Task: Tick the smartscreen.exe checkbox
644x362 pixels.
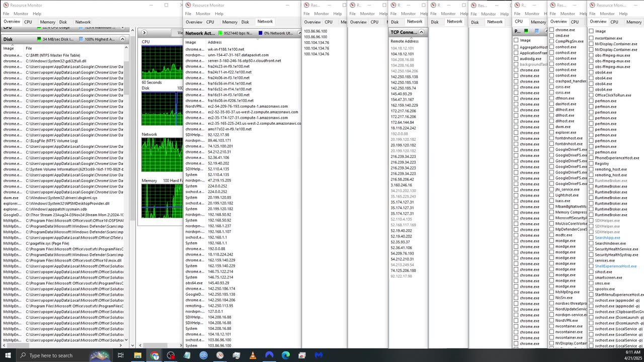Action: pyautogui.click(x=591, y=278)
